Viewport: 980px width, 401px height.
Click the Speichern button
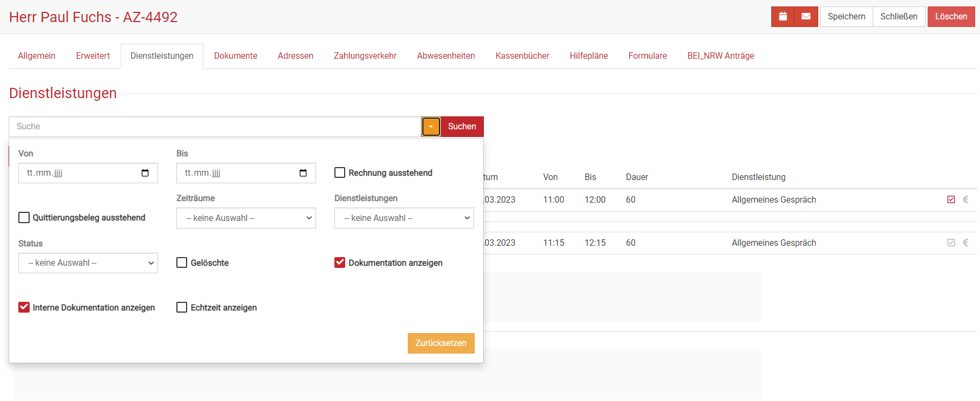(846, 17)
